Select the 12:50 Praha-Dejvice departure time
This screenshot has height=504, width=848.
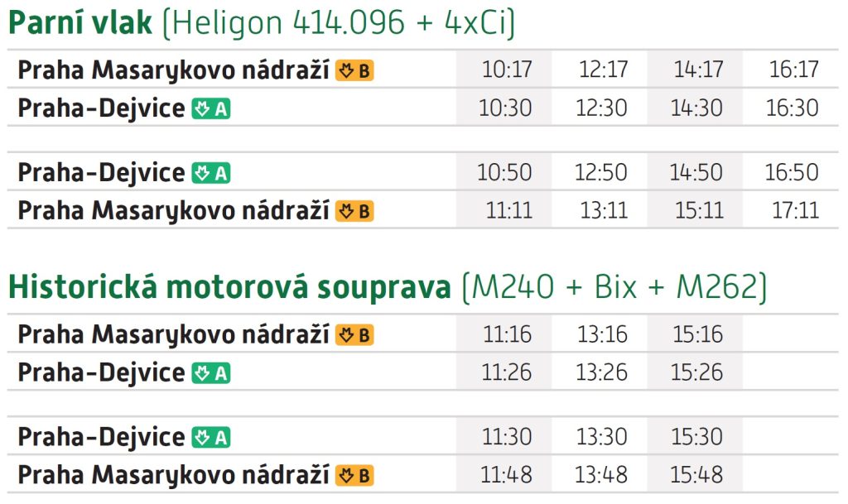click(601, 172)
